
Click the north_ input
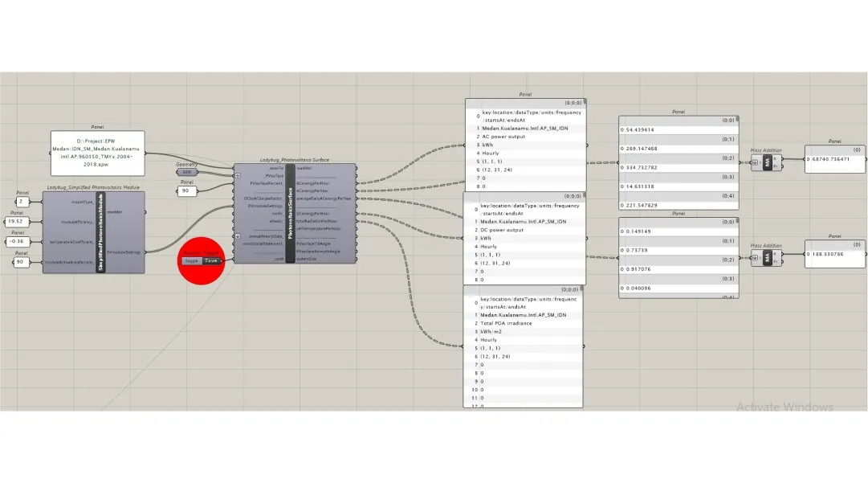click(x=277, y=213)
